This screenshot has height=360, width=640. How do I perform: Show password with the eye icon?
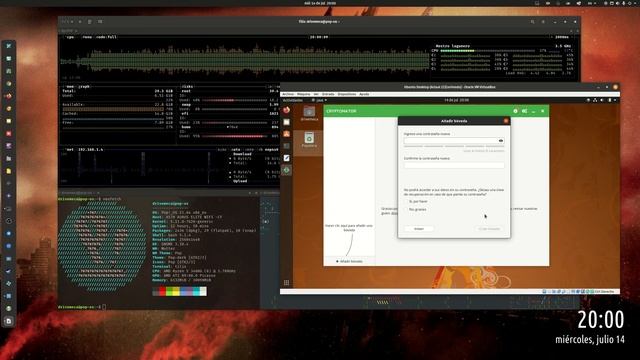click(x=500, y=140)
